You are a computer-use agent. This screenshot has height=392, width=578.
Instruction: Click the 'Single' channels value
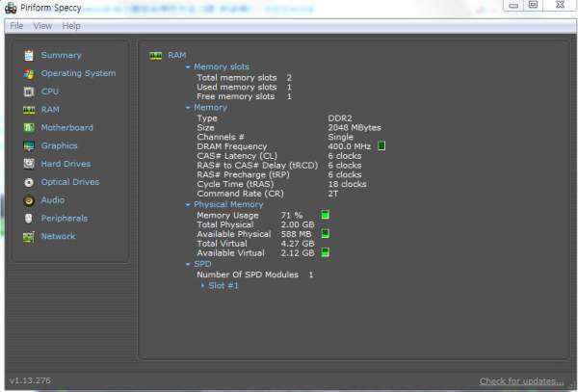[341, 137]
